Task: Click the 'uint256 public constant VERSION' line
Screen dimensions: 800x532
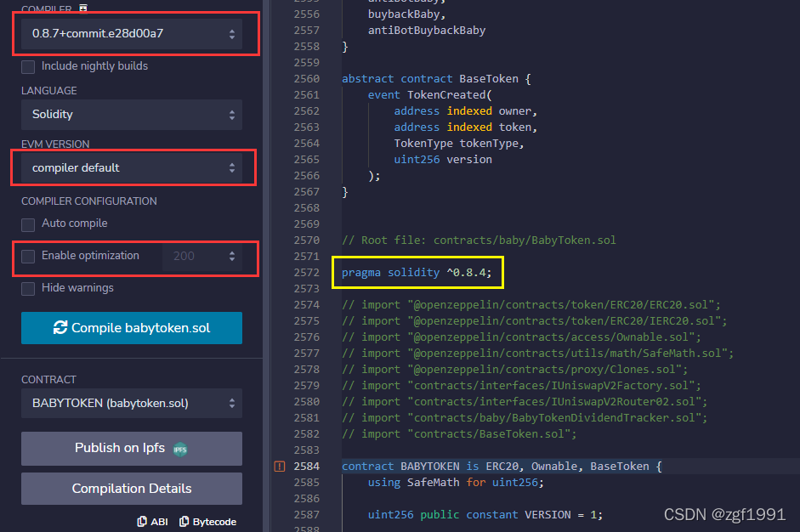Action: click(x=485, y=515)
